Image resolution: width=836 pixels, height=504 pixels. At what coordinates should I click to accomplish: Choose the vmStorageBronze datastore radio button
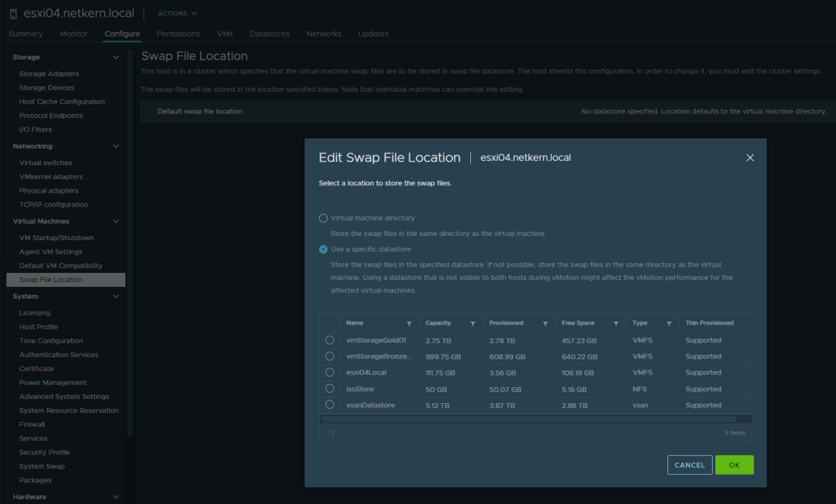tap(330, 356)
